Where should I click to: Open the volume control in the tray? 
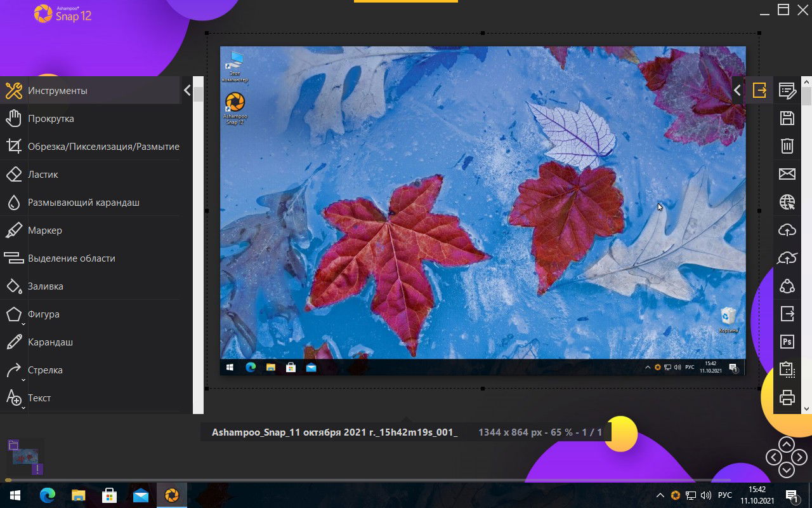coord(706,495)
